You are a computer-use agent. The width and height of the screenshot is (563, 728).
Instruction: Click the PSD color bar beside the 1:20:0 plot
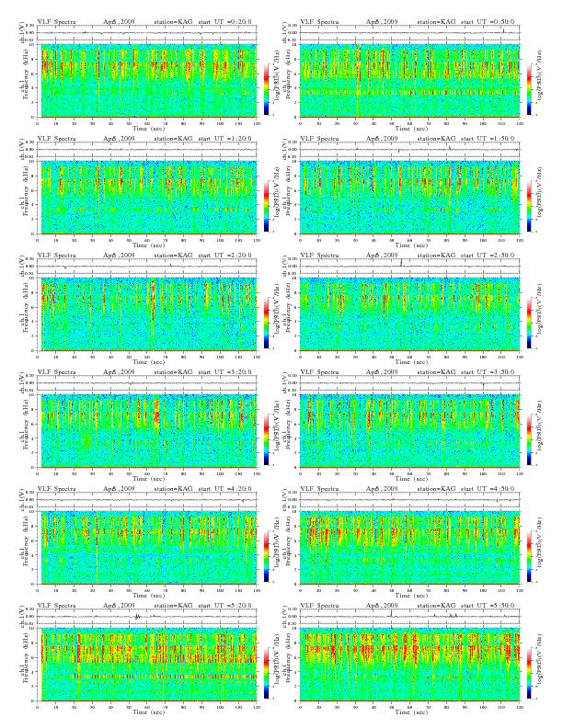tap(266, 206)
